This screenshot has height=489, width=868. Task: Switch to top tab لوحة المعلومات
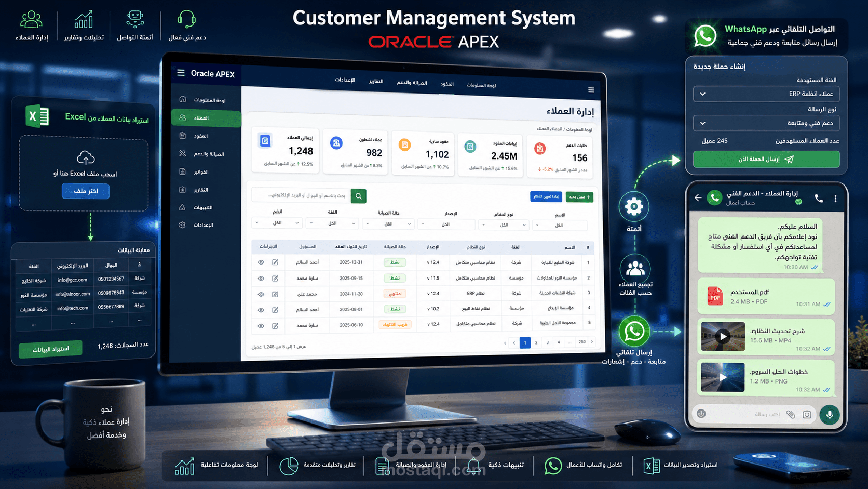point(481,85)
